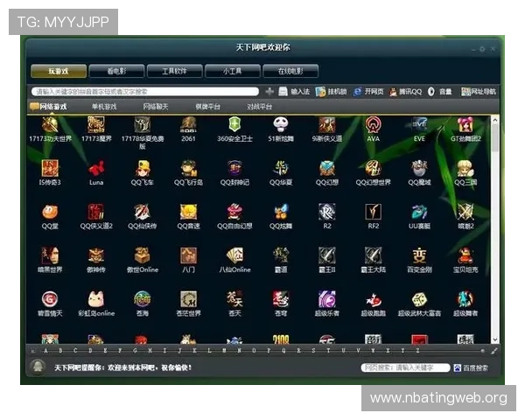The image size is (525, 420).
Task: Open the 小工具 tab
Action: pyautogui.click(x=233, y=71)
